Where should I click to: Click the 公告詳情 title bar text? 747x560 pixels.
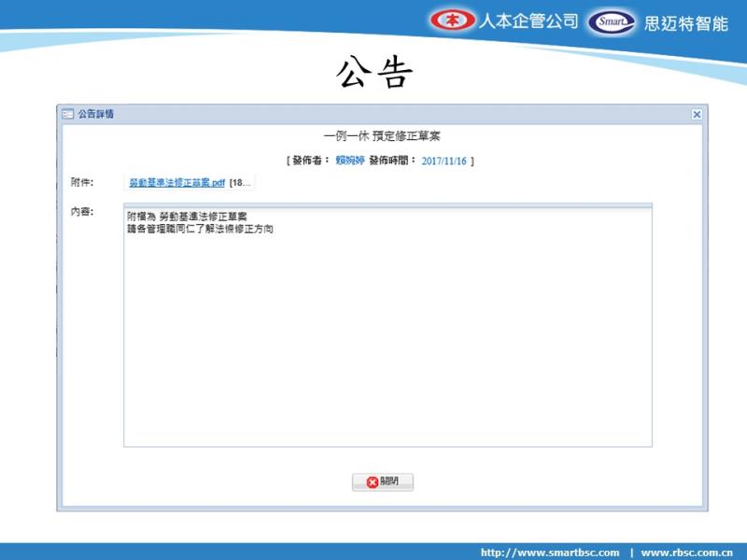[x=96, y=114]
